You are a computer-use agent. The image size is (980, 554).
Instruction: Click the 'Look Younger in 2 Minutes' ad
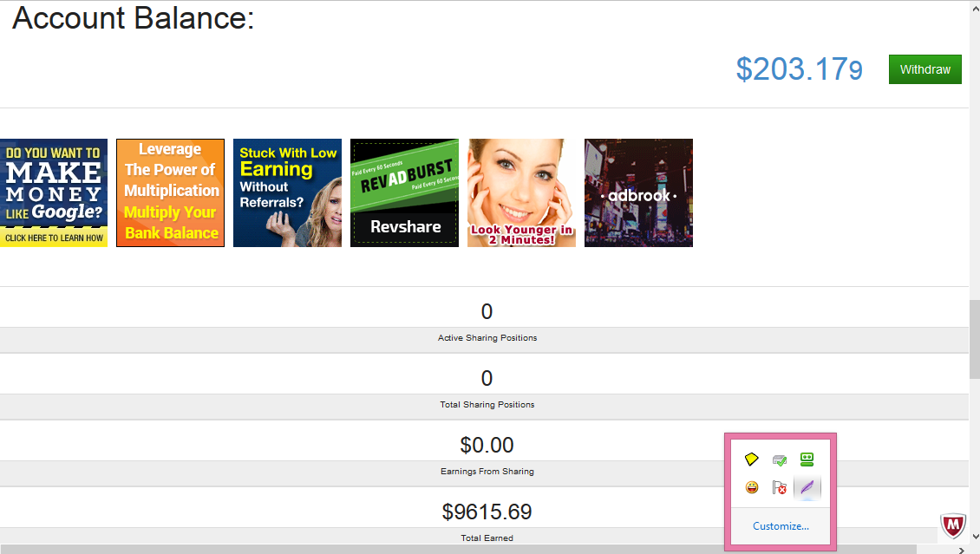coord(521,192)
